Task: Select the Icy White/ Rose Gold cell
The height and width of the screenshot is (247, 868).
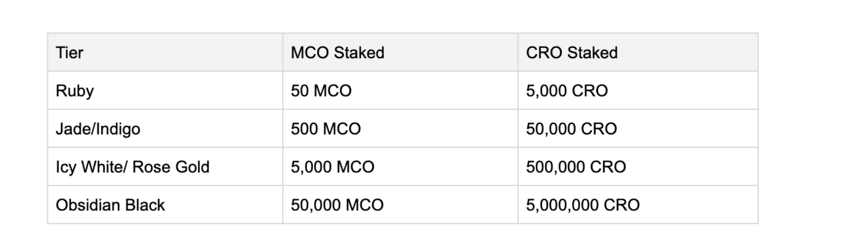Action: [165, 167]
